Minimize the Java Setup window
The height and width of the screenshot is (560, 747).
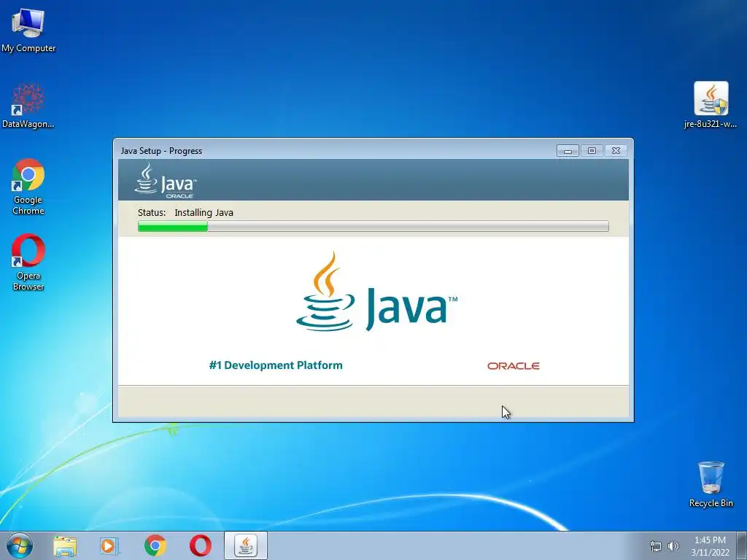coord(568,150)
